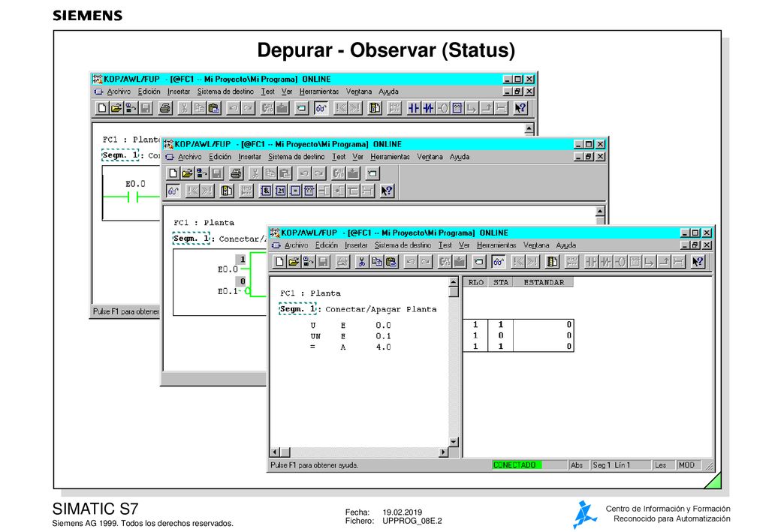Viewport: 769px width, 532px height.
Task: Open Test menu in the back KOP window
Action: (268, 92)
